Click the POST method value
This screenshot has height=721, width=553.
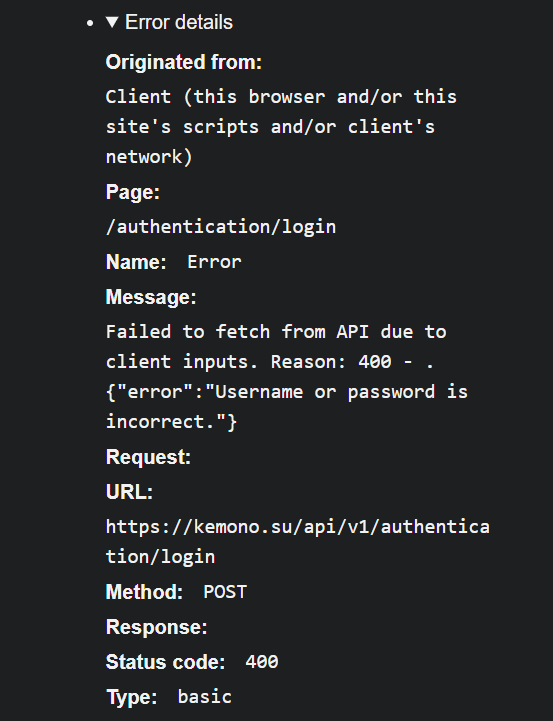click(225, 592)
